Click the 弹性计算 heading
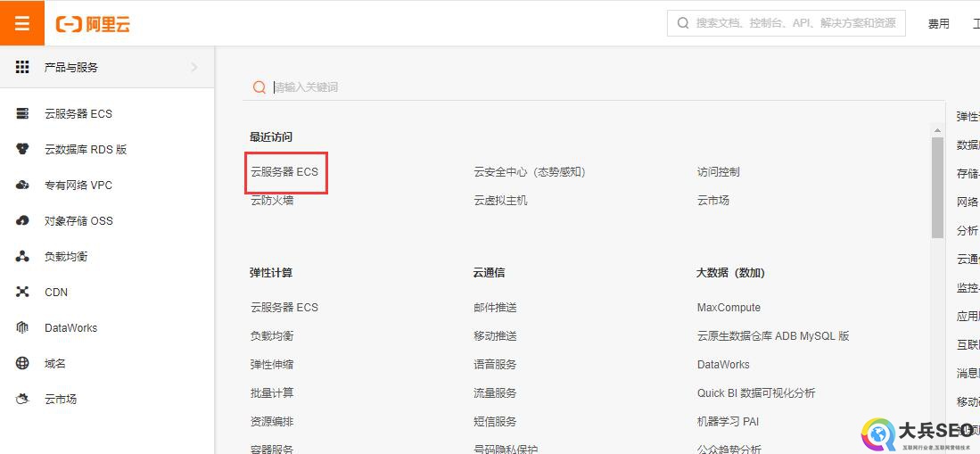 (x=271, y=273)
